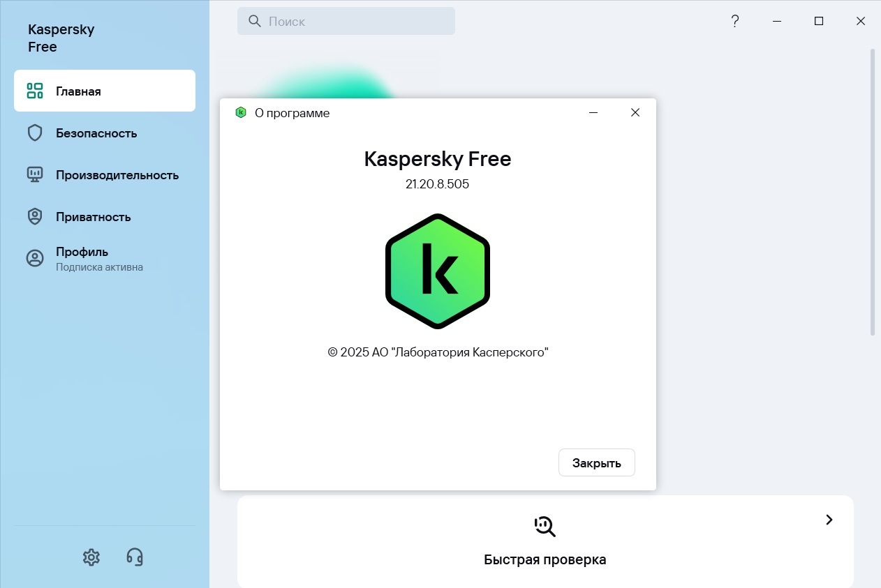This screenshot has width=881, height=588.
Task: Open the Безопасность section
Action: 105,133
